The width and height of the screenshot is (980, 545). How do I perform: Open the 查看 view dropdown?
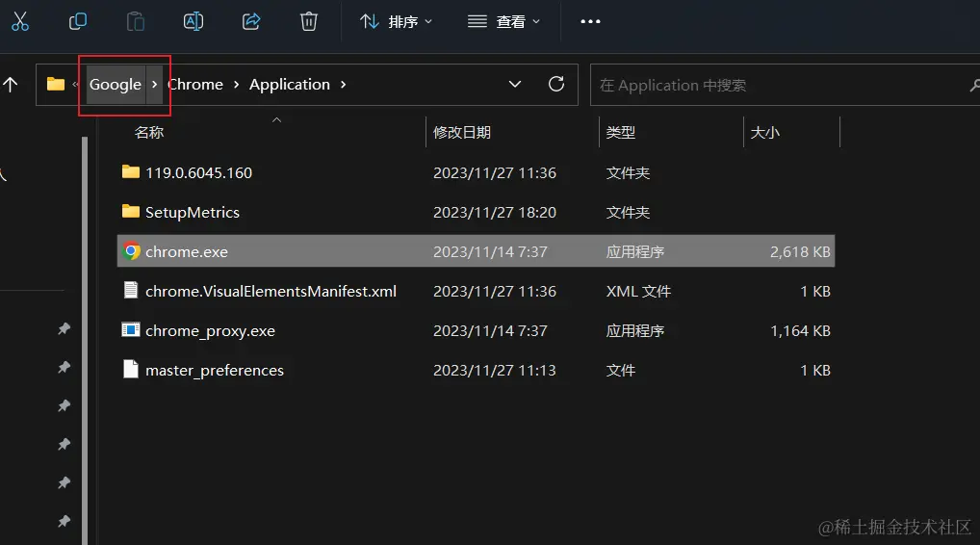click(x=503, y=22)
